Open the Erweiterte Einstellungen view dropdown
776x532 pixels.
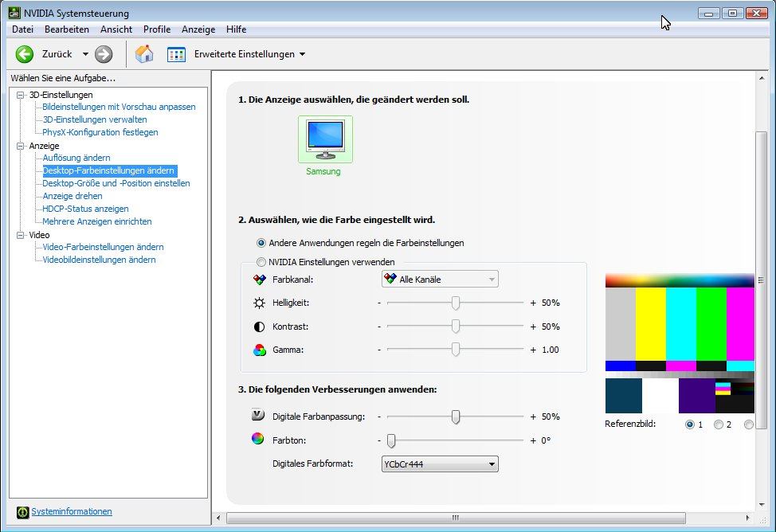[x=303, y=54]
